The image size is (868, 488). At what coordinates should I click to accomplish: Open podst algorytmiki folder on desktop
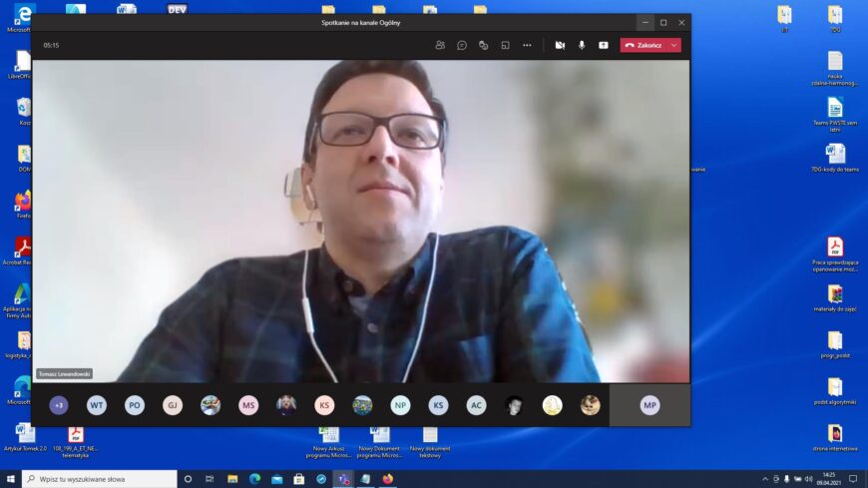(835, 391)
